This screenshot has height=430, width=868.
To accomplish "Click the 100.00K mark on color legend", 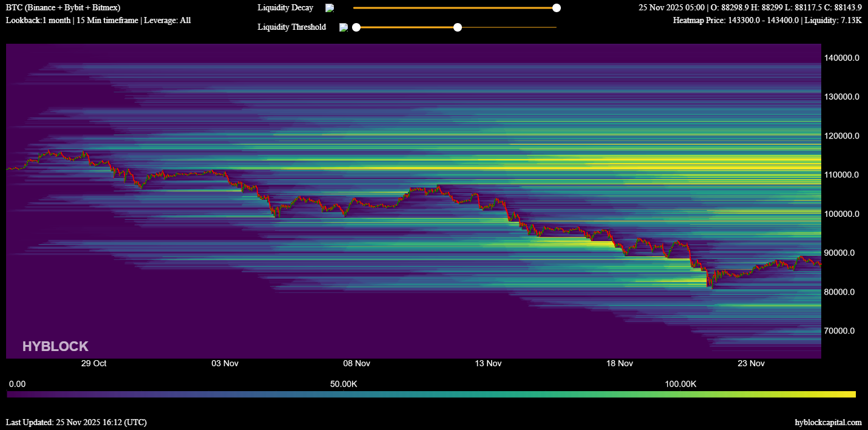I will coord(680,384).
